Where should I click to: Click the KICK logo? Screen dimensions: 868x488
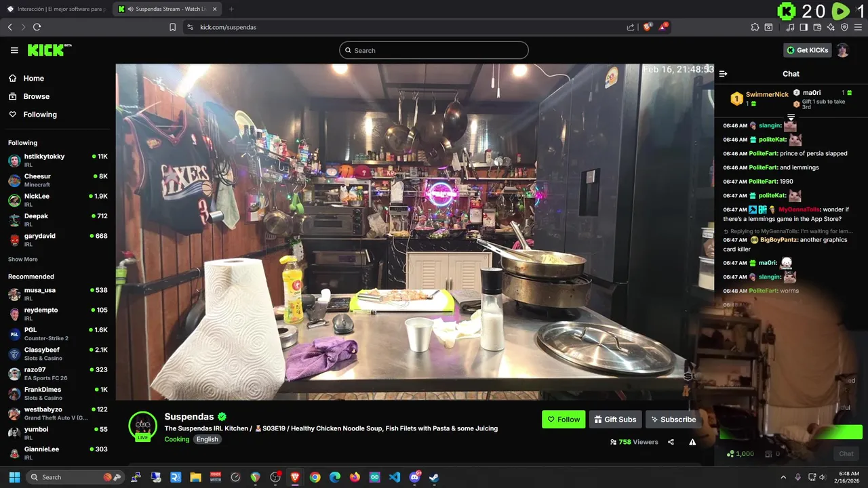pyautogui.click(x=50, y=50)
